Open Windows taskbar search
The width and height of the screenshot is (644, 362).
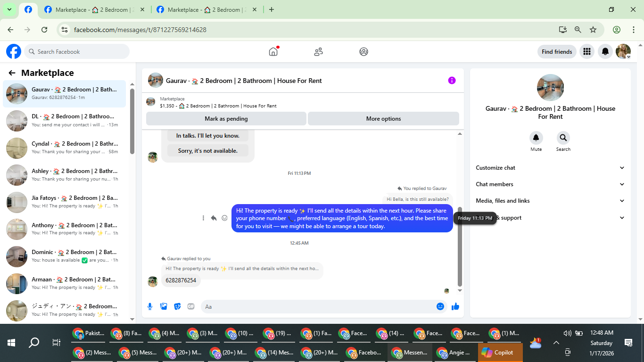[34, 343]
